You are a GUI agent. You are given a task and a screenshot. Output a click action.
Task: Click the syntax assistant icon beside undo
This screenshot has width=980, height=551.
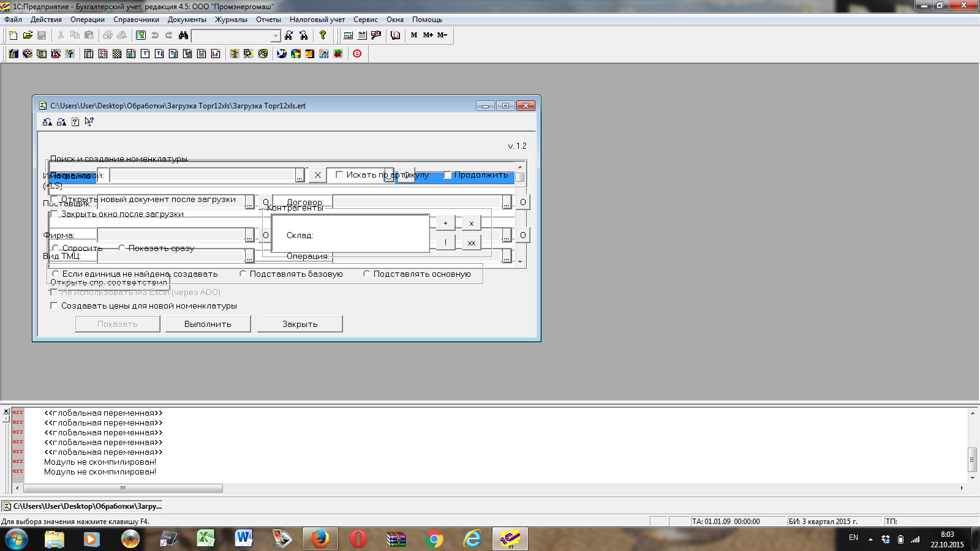tap(141, 36)
